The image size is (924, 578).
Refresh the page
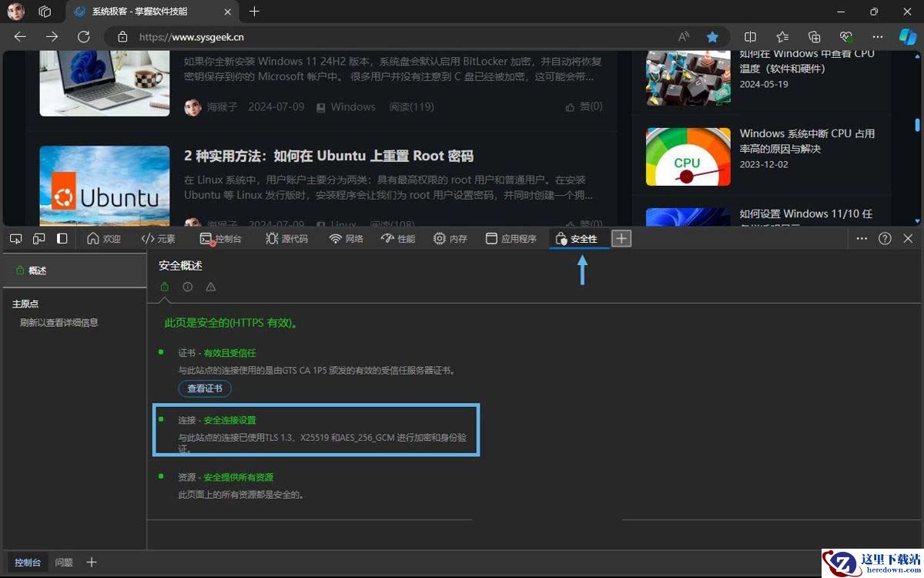83,36
